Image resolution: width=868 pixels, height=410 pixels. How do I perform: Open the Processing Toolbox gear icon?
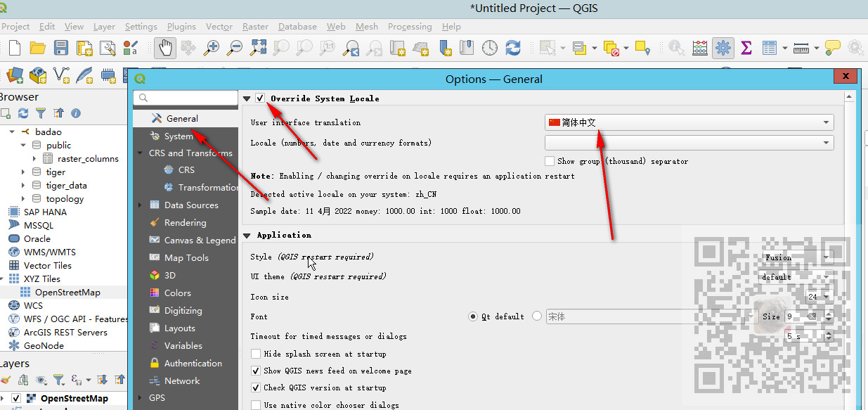click(x=723, y=48)
